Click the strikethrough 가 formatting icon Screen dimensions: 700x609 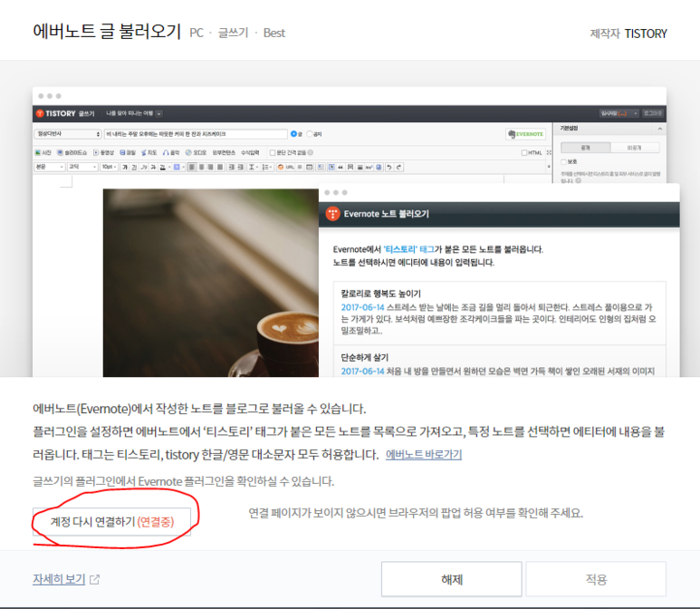[x=153, y=167]
